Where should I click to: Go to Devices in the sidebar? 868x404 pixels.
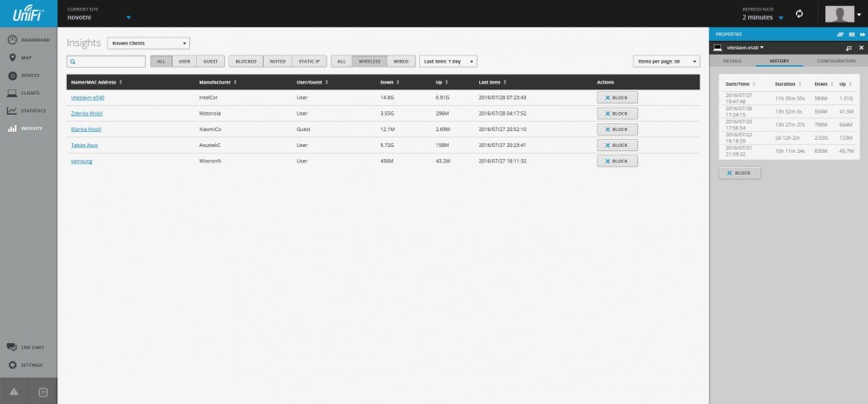tap(29, 75)
